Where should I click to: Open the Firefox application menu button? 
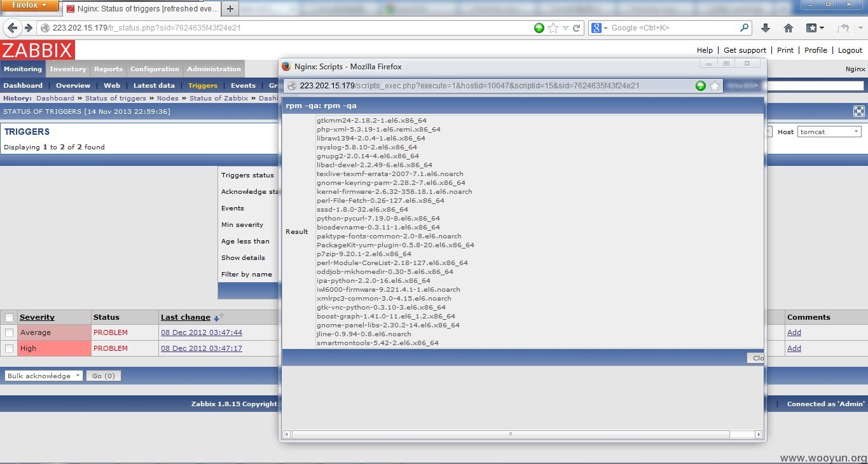[29, 6]
